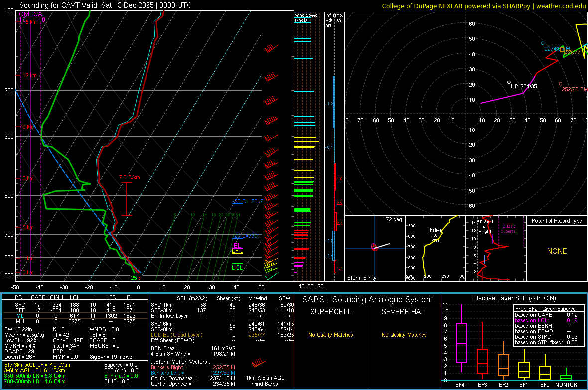Click the SR Wind v. Height label
This screenshot has width=588, height=390.
[x=485, y=227]
